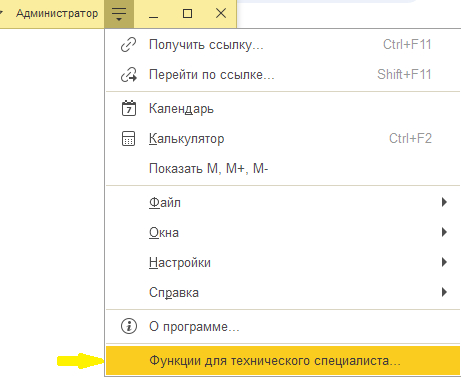Open the main service menu button
Image resolution: width=462 pixels, height=377 pixels.
(119, 14)
